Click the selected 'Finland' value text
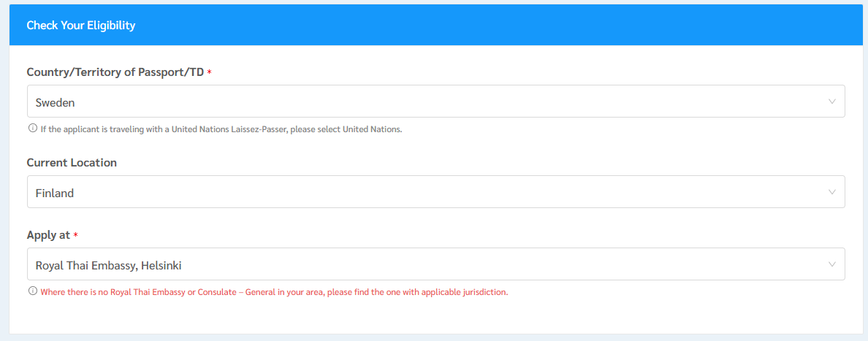 pyautogui.click(x=55, y=193)
